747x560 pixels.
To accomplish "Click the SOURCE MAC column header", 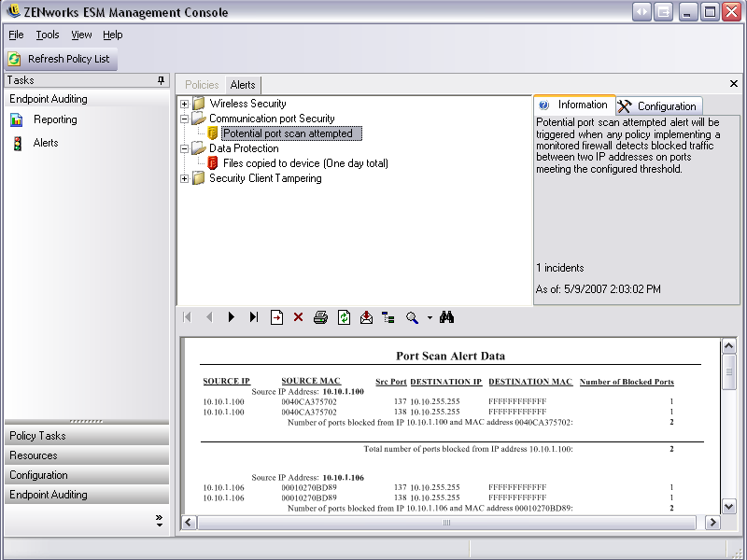I will point(311,381).
